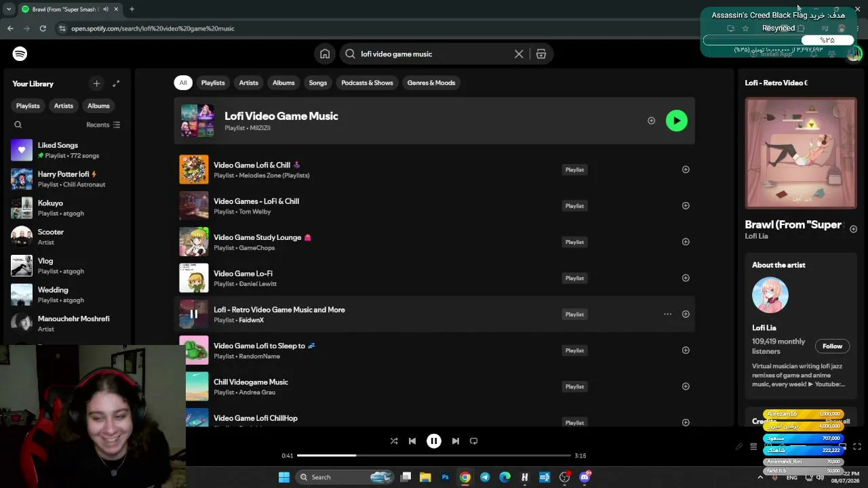Click the Spotify logo
This screenshot has height=488, width=868.
(20, 54)
